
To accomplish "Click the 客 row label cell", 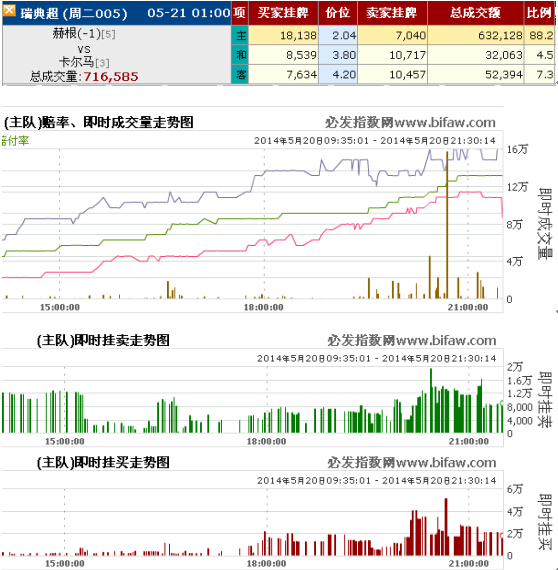I will click(x=240, y=75).
